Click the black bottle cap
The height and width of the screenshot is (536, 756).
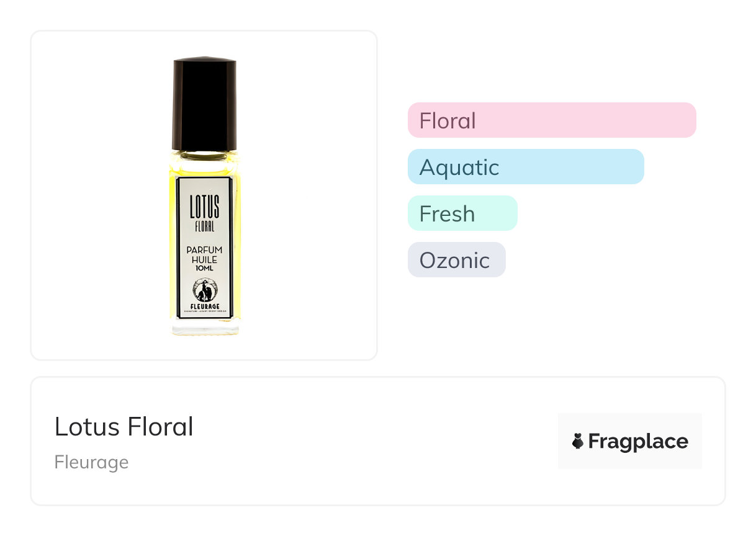204,104
